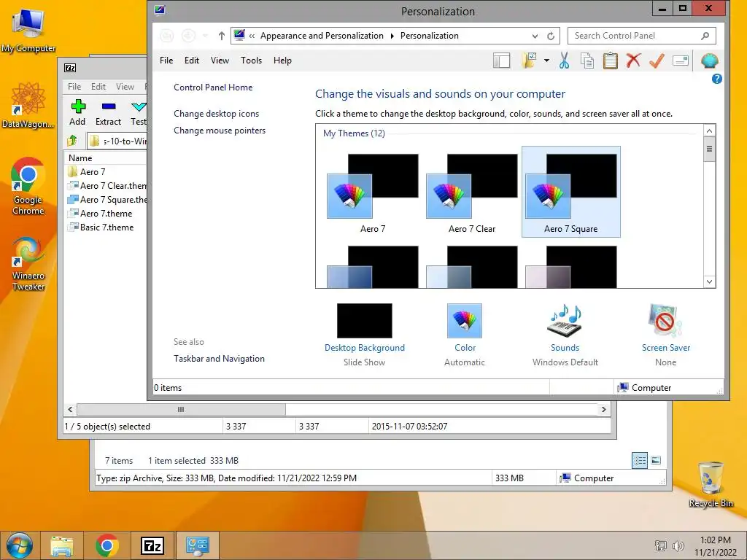Click the Paste clipboard toolbar icon
Screen dimensions: 747x560
tap(611, 61)
